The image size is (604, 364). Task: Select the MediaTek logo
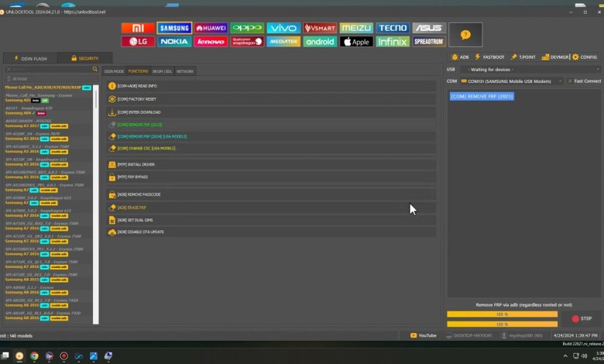pyautogui.click(x=283, y=41)
